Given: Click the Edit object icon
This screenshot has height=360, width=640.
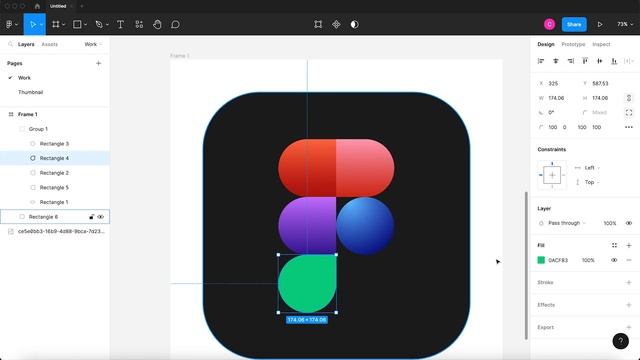Looking at the screenshot, I should click(x=318, y=24).
